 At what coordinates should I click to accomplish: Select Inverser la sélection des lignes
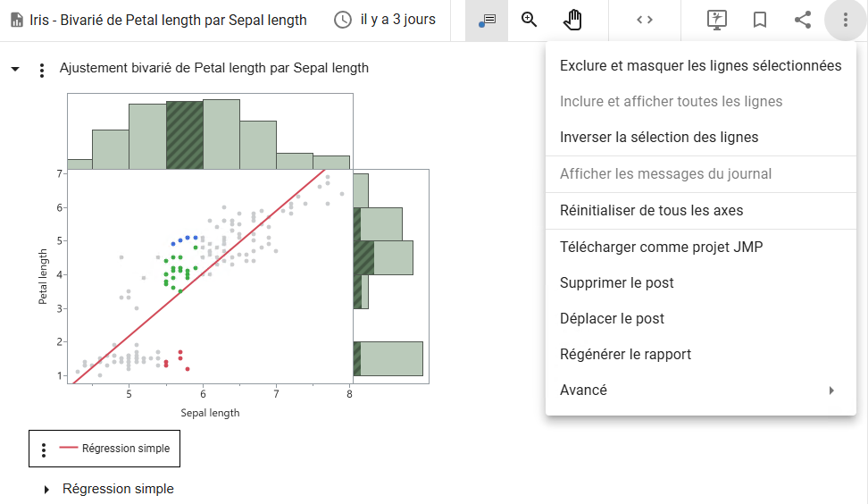pyautogui.click(x=659, y=138)
